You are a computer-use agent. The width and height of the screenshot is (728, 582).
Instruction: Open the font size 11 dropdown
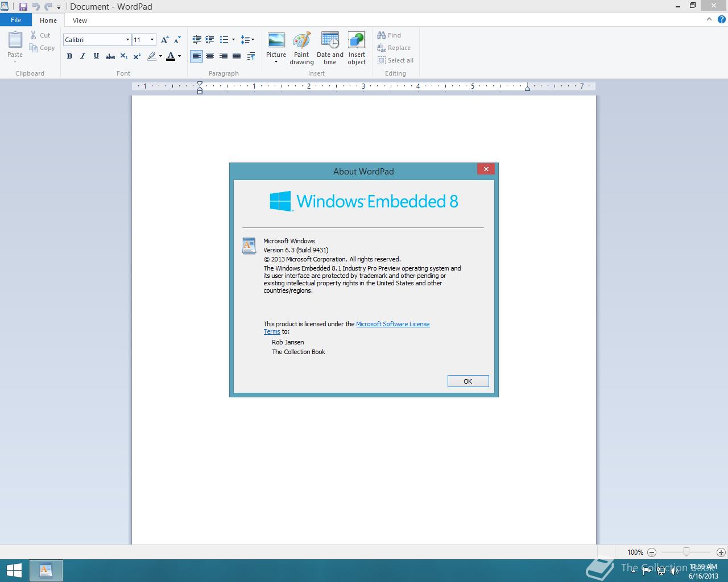click(x=152, y=40)
